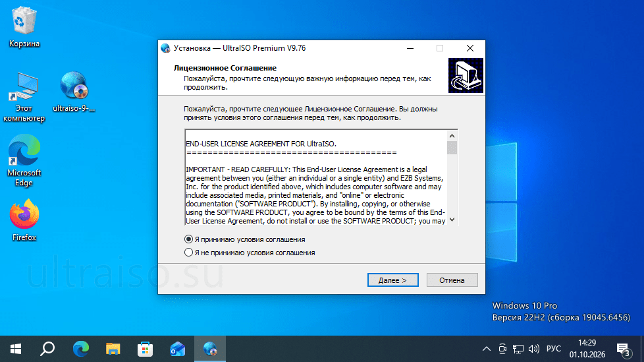
Task: Expand hidden system tray icons
Action: pyautogui.click(x=486, y=349)
